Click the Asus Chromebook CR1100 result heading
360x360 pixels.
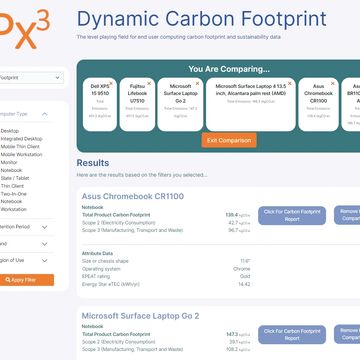click(133, 196)
